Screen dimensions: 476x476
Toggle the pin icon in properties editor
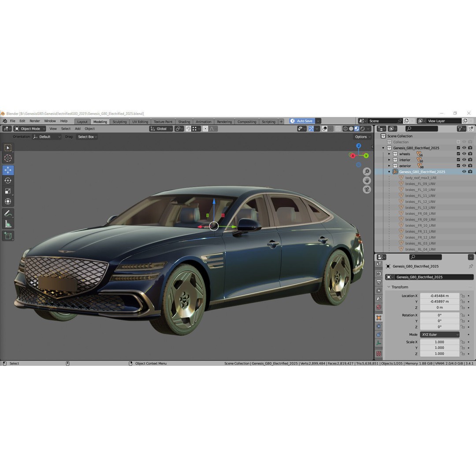click(471, 266)
